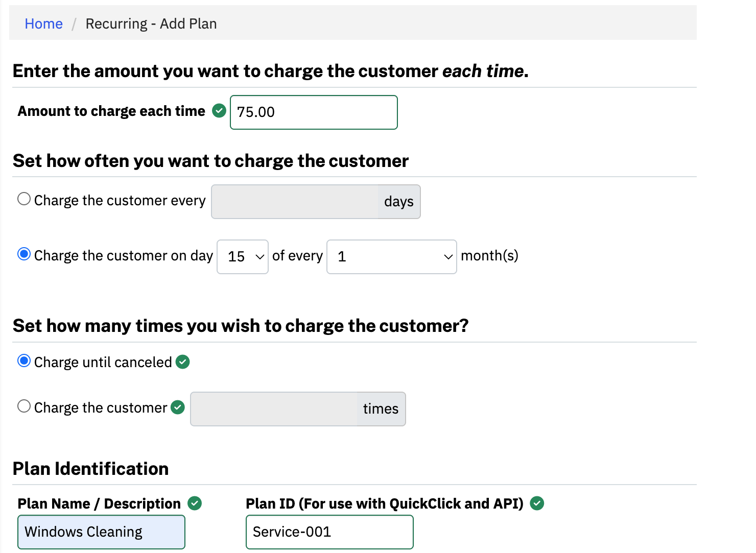Click checkmark icon next to Plan Name / Description

point(195,503)
